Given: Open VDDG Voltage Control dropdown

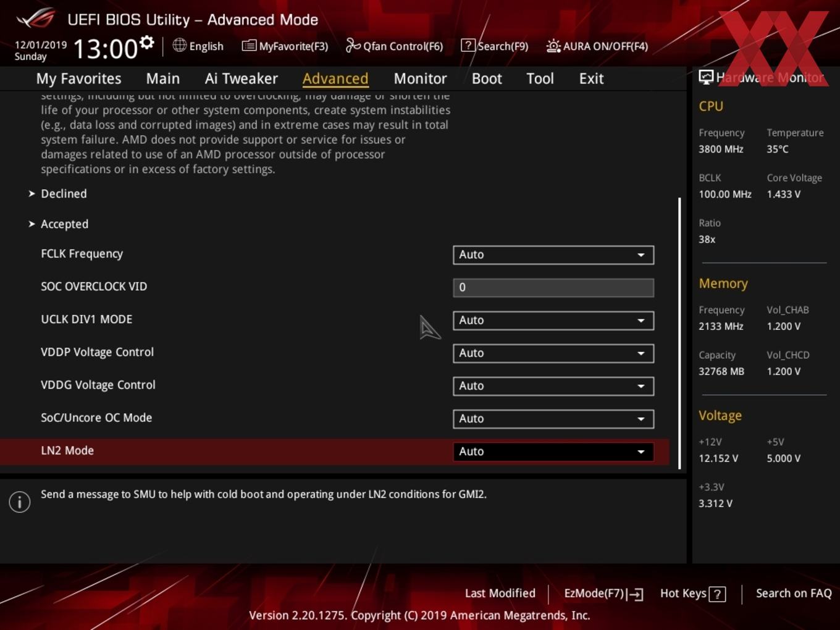Looking at the screenshot, I should (x=553, y=385).
